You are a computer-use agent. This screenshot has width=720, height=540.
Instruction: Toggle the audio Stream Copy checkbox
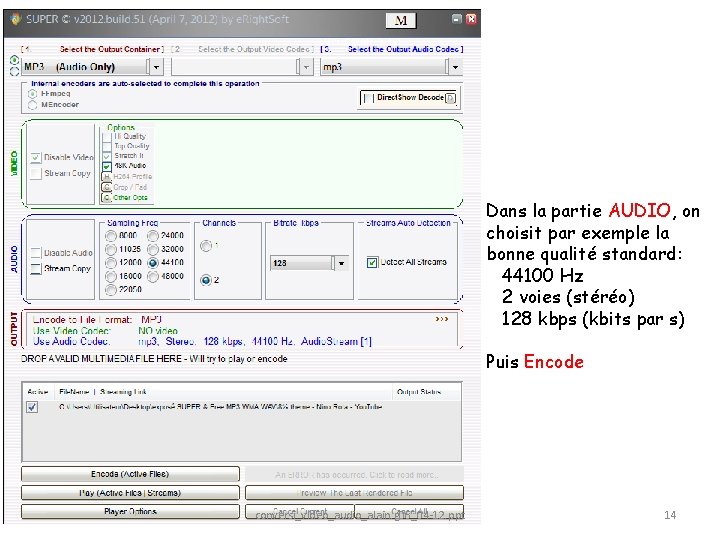36,269
